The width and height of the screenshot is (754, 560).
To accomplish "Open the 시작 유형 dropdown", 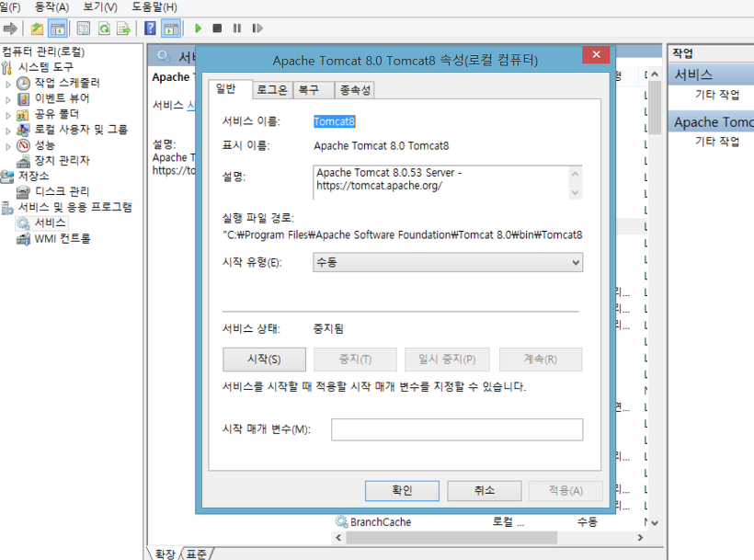I will click(448, 262).
